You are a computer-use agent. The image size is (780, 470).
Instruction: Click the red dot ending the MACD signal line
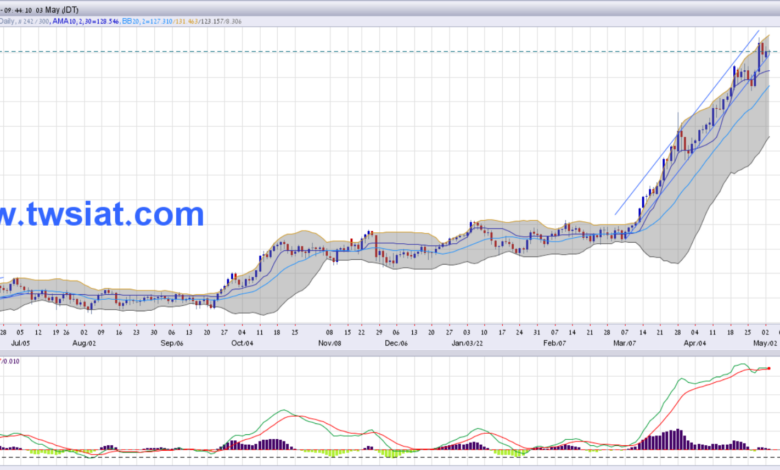tap(769, 369)
